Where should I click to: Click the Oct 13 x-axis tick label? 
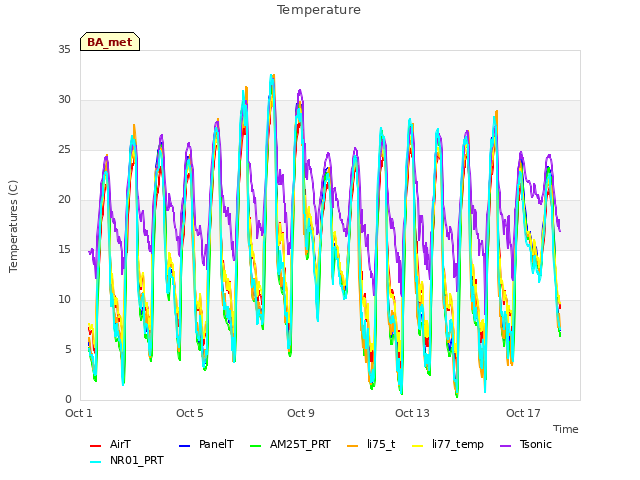412,413
